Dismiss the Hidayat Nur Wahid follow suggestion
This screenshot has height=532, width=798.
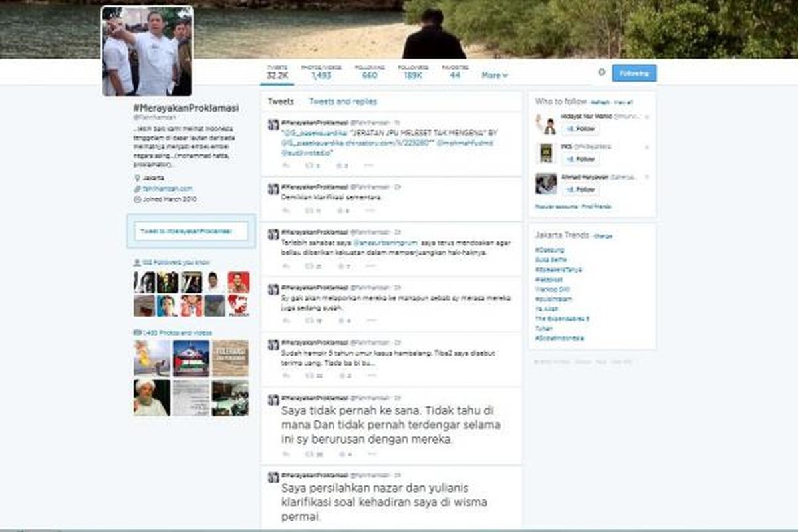[x=647, y=116]
